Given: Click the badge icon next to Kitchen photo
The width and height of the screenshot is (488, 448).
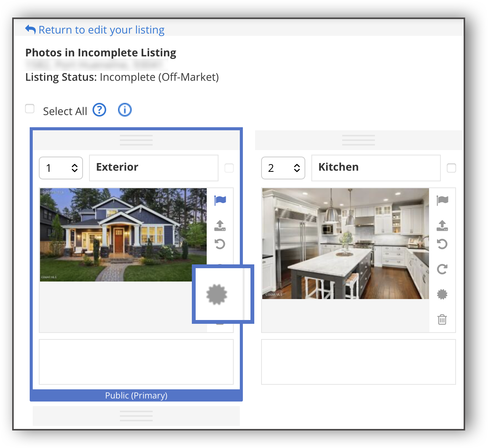Looking at the screenshot, I should pos(442,294).
